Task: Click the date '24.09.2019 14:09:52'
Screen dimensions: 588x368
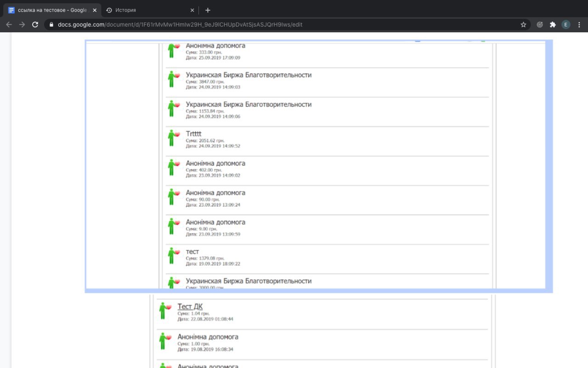Action: [220, 146]
